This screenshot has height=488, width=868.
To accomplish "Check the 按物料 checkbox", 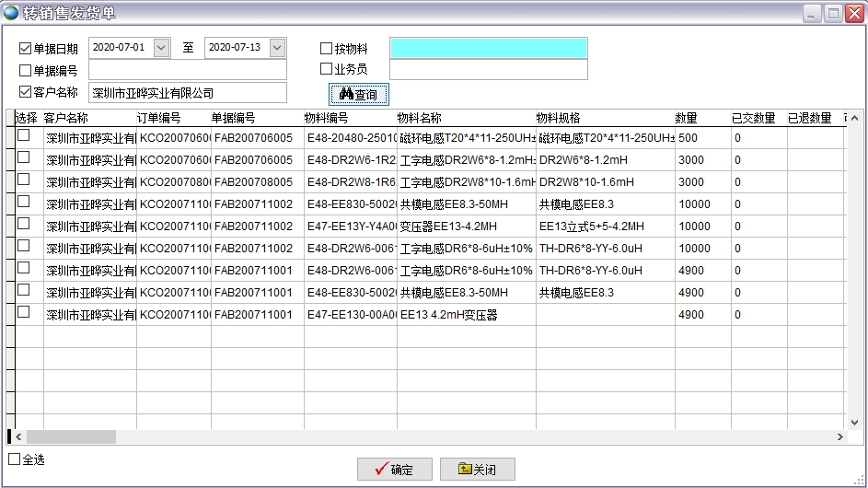I will (326, 49).
